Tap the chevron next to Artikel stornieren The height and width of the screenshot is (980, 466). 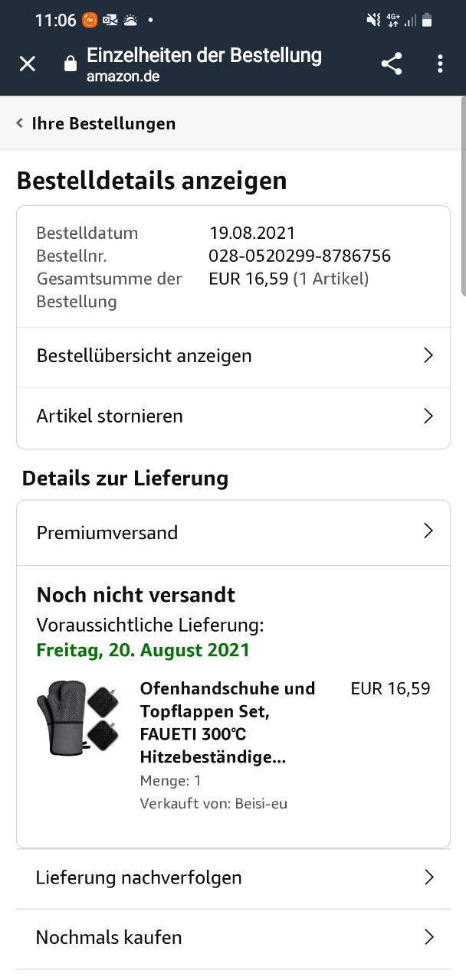click(428, 416)
